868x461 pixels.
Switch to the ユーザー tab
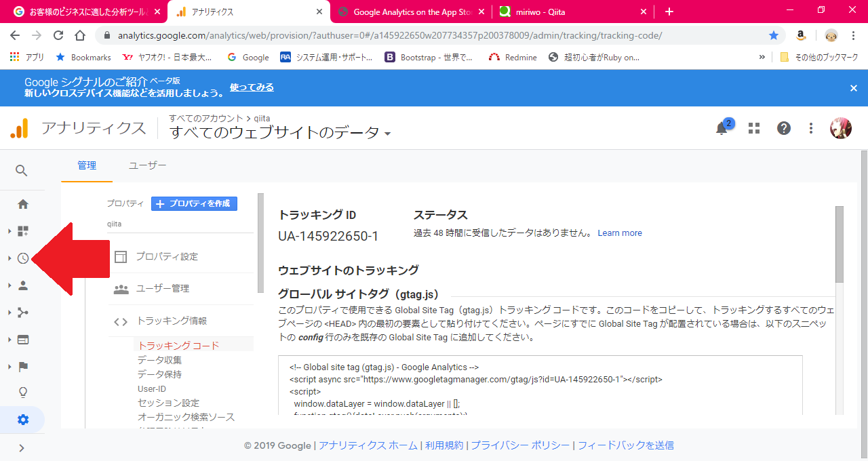[148, 165]
